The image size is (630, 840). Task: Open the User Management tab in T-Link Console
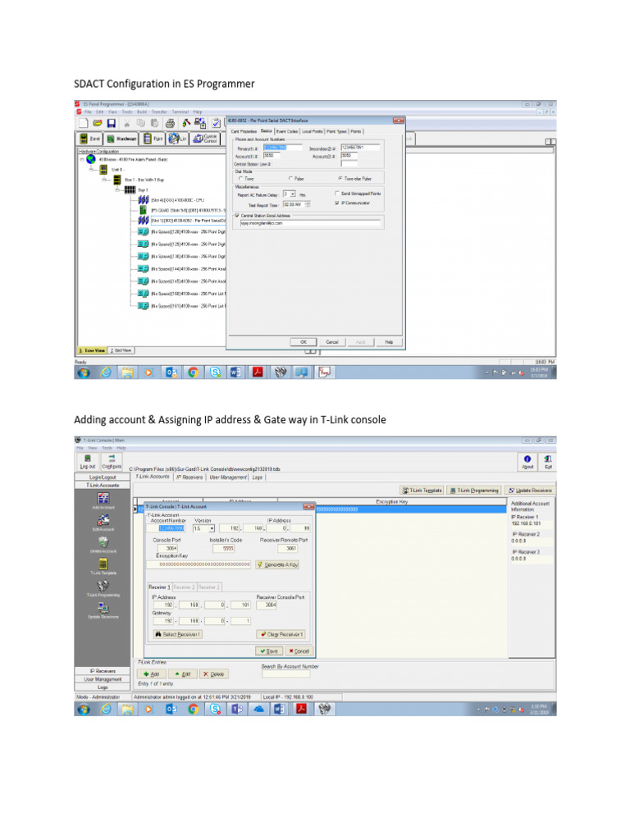[x=228, y=477]
